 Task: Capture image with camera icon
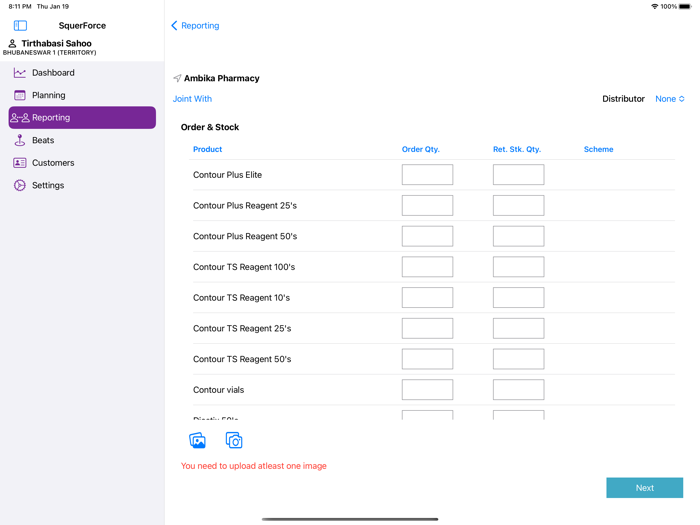(234, 440)
